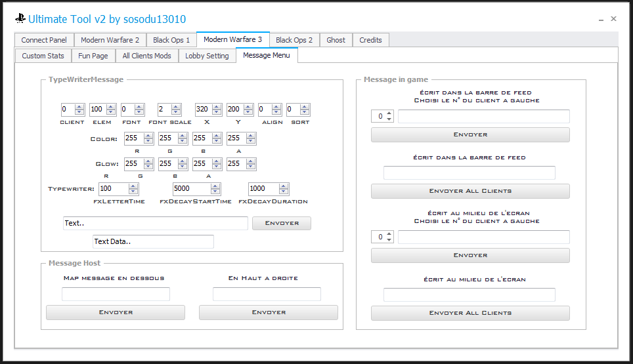Decrease the fxDecayStartTime spinner
This screenshot has width=633, height=364.
(x=215, y=192)
